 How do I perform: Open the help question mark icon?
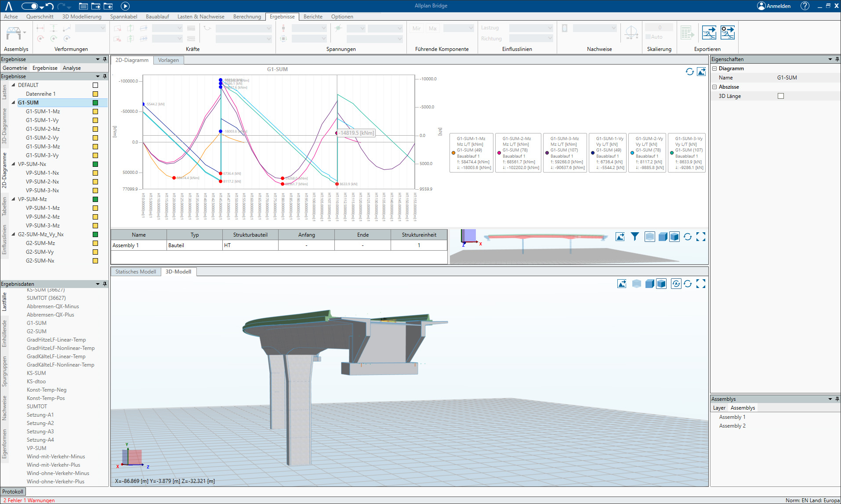pyautogui.click(x=805, y=6)
